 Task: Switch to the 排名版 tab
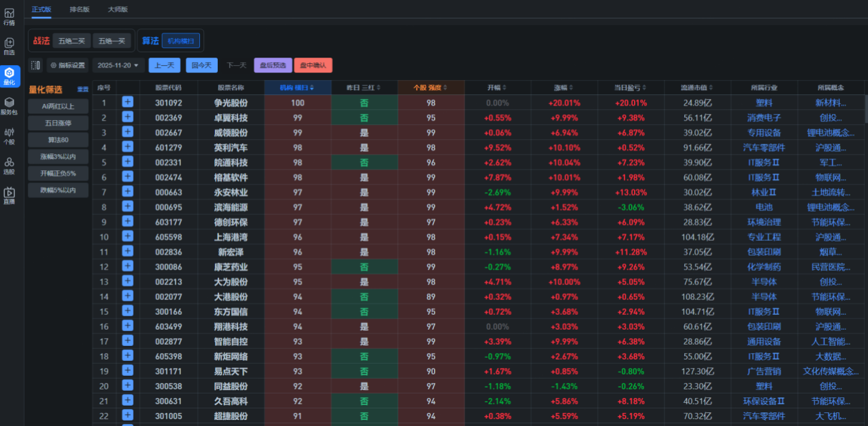coord(79,9)
